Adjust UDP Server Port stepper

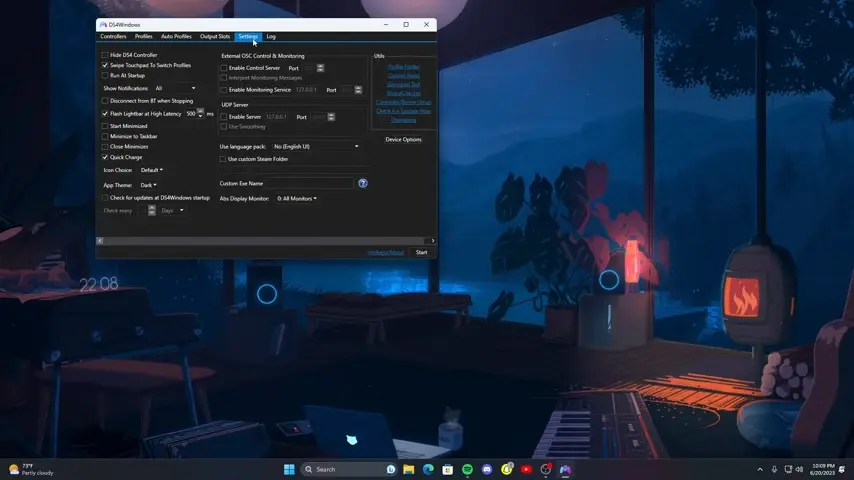[x=331, y=117]
